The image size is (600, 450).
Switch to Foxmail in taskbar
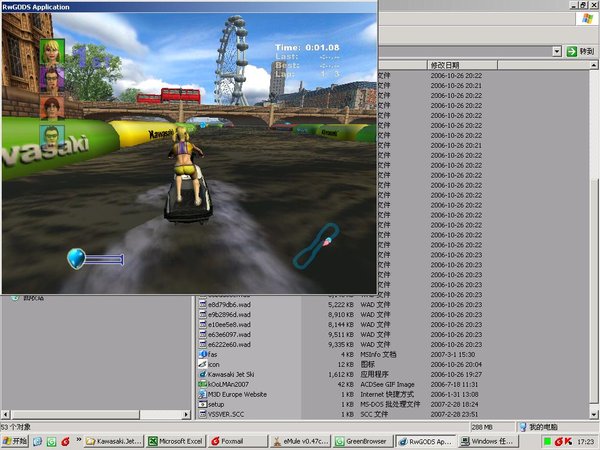pos(240,440)
